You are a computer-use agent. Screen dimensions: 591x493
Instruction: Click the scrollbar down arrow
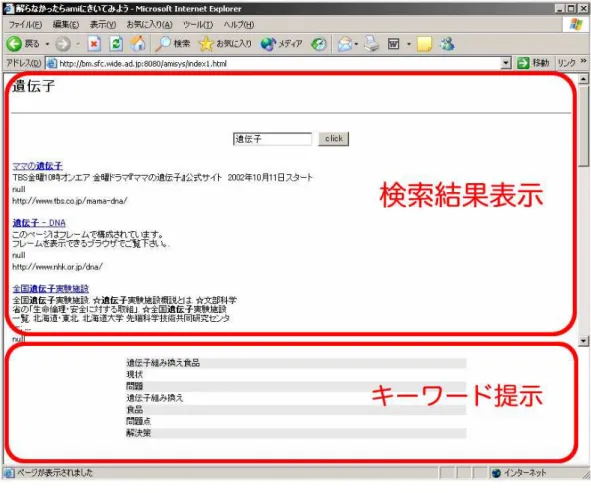(583, 341)
